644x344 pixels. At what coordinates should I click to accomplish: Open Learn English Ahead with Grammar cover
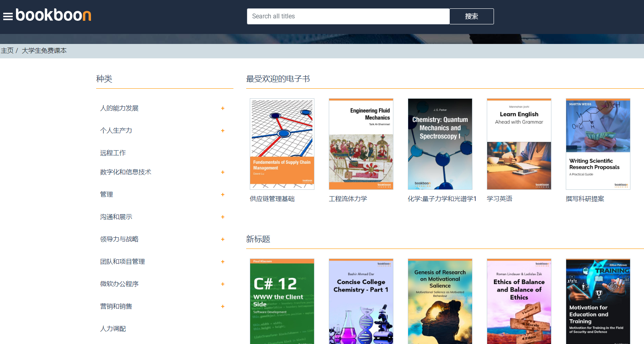[519, 144]
